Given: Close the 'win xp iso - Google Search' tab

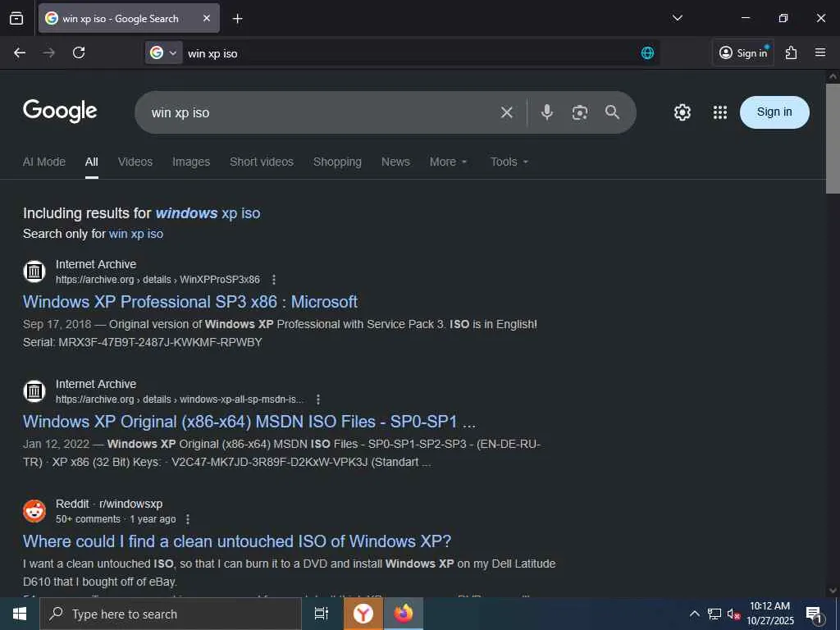Looking at the screenshot, I should [207, 18].
